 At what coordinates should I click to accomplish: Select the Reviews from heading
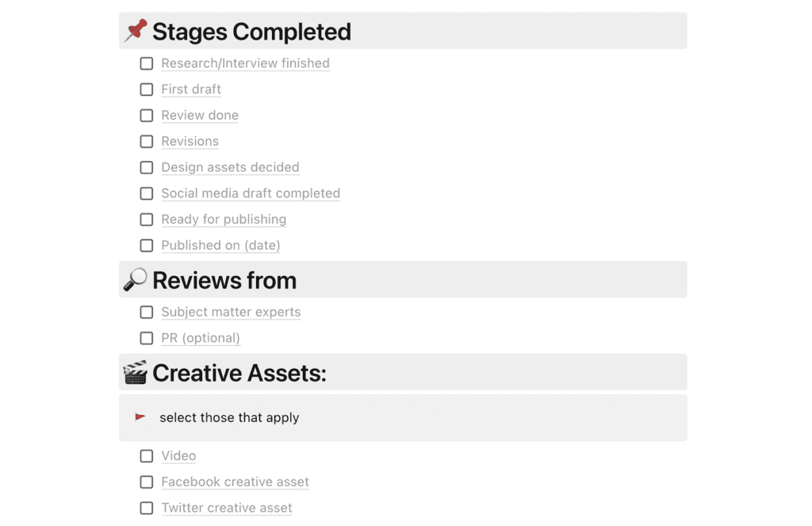click(x=224, y=279)
